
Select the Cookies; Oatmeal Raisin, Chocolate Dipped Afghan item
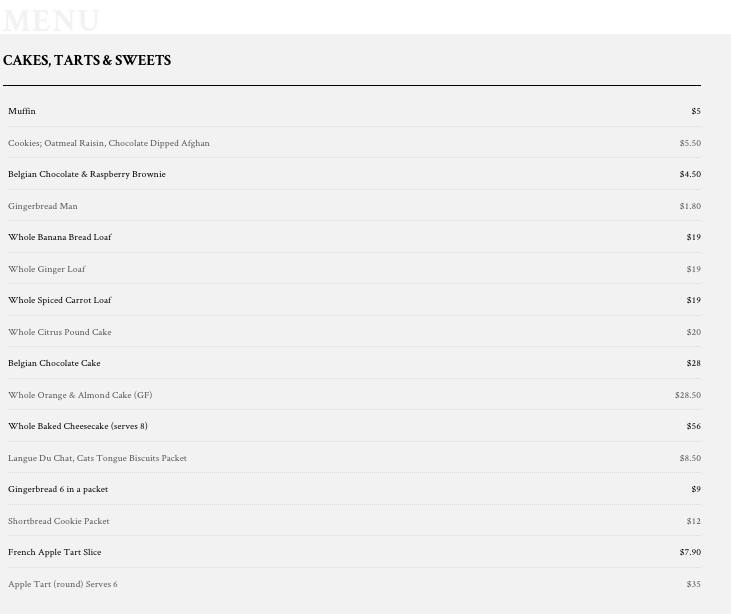point(109,143)
